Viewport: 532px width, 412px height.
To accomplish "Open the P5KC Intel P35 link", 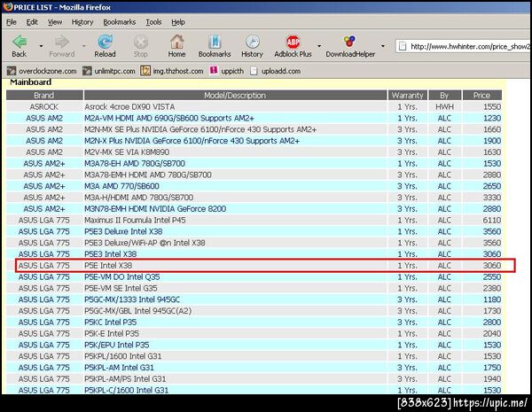I will [111, 323].
